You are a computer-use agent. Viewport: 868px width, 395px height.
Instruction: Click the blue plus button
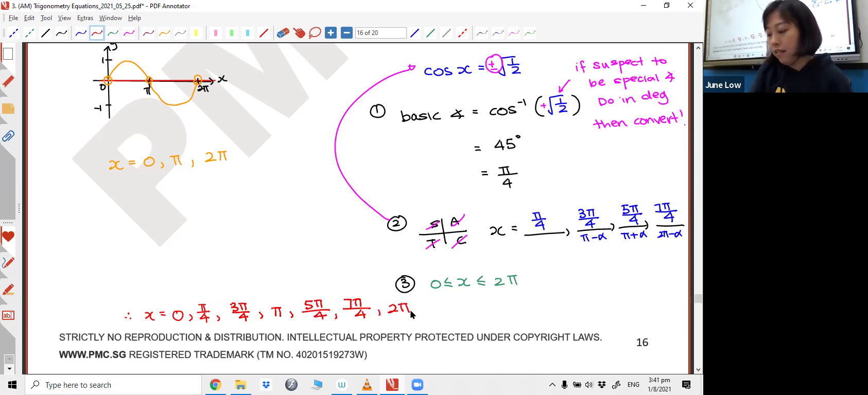click(x=331, y=33)
